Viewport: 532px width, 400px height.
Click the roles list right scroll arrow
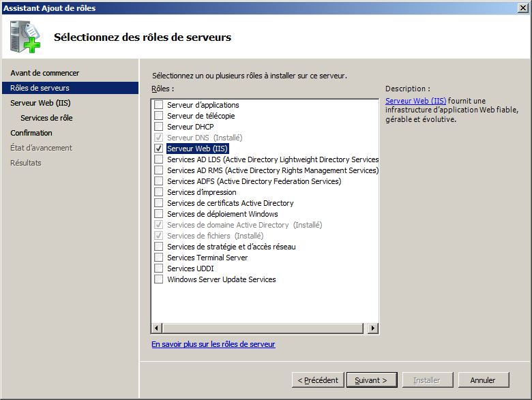tap(372, 328)
